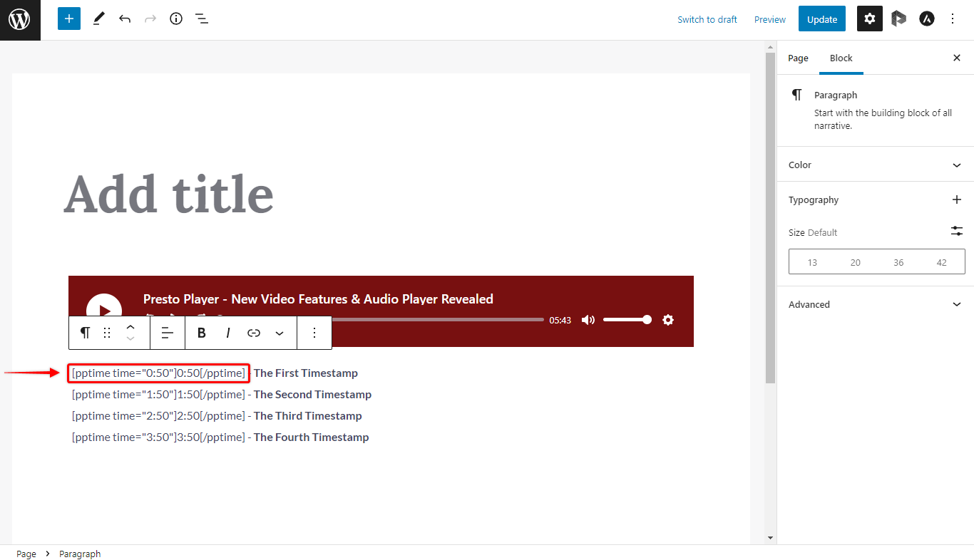974x560 pixels.
Task: Click the paragraph block type icon in toolbar
Action: point(86,333)
